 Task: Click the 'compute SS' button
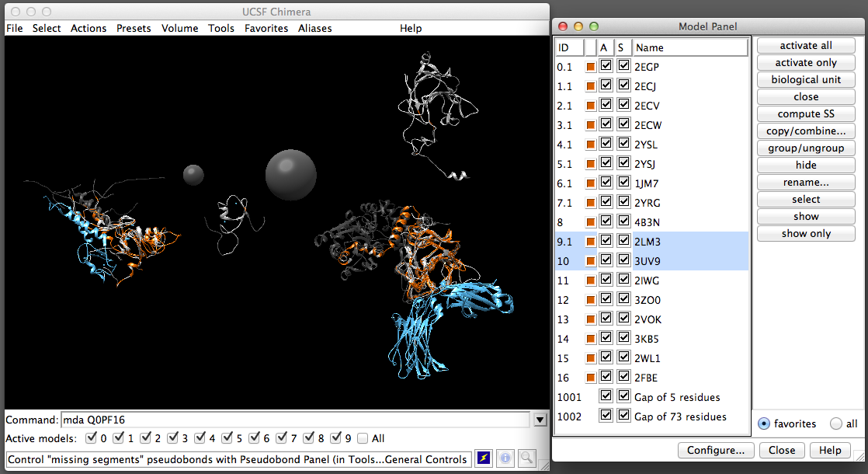click(x=806, y=113)
